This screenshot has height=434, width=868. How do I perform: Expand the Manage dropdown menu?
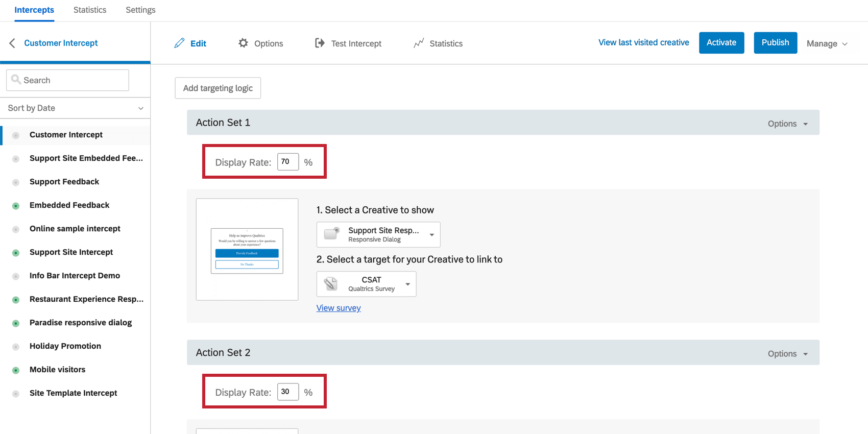827,44
